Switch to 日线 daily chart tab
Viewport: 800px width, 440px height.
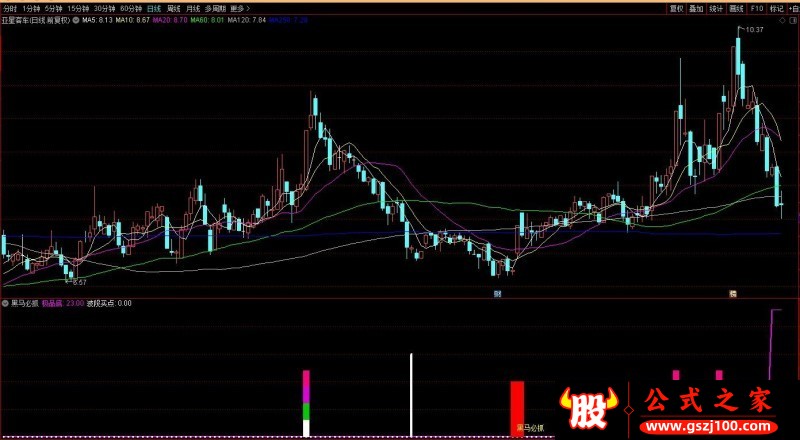point(153,8)
